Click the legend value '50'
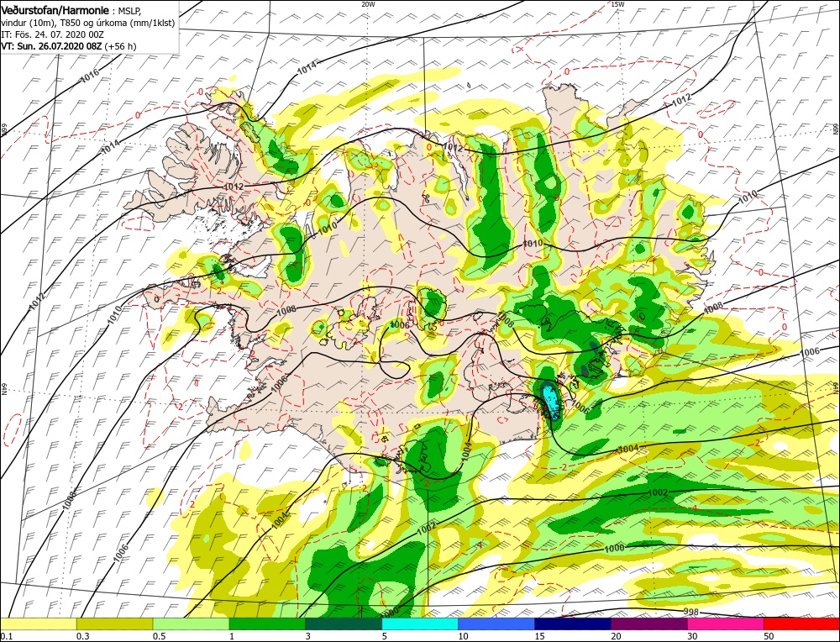 click(x=769, y=636)
